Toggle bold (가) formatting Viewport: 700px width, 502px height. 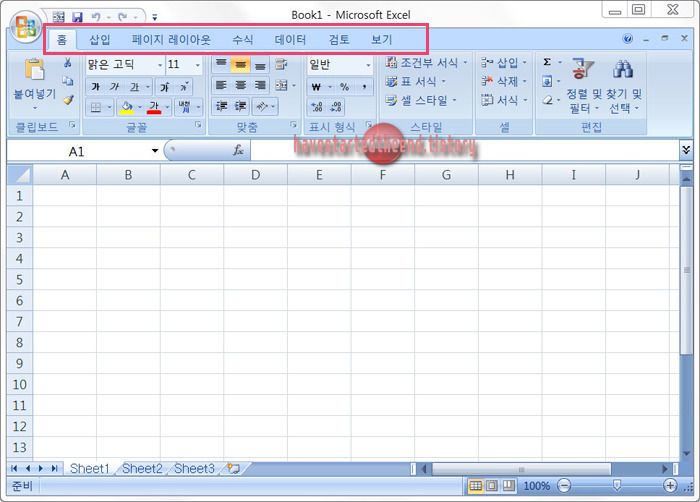coord(96,87)
